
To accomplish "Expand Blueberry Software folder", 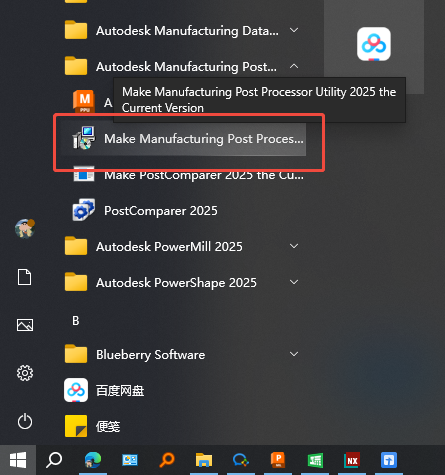I will tap(183, 355).
